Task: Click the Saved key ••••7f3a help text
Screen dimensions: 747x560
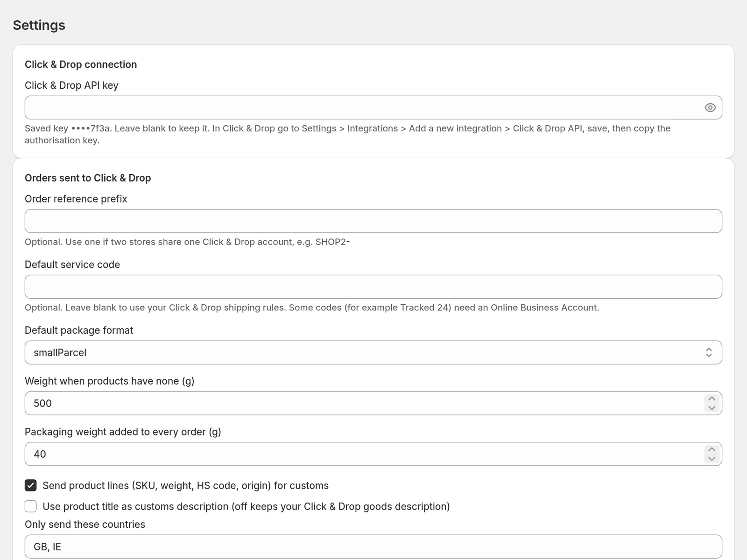Action: (x=348, y=134)
